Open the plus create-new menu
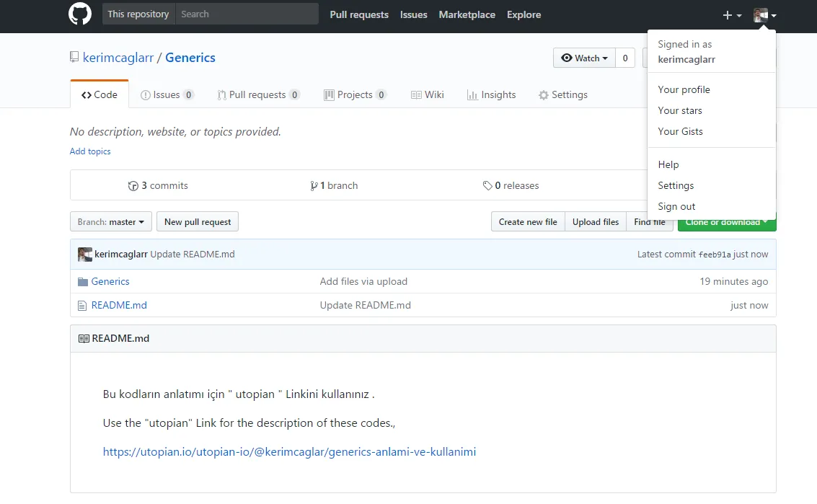Image resolution: width=817 pixels, height=504 pixels. coord(731,15)
